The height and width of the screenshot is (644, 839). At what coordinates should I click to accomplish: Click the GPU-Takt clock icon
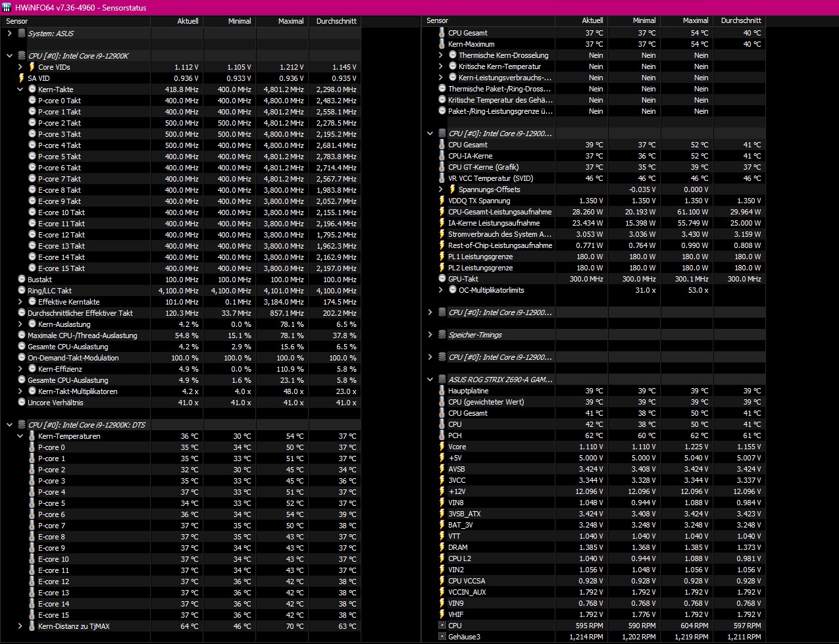[x=442, y=279]
